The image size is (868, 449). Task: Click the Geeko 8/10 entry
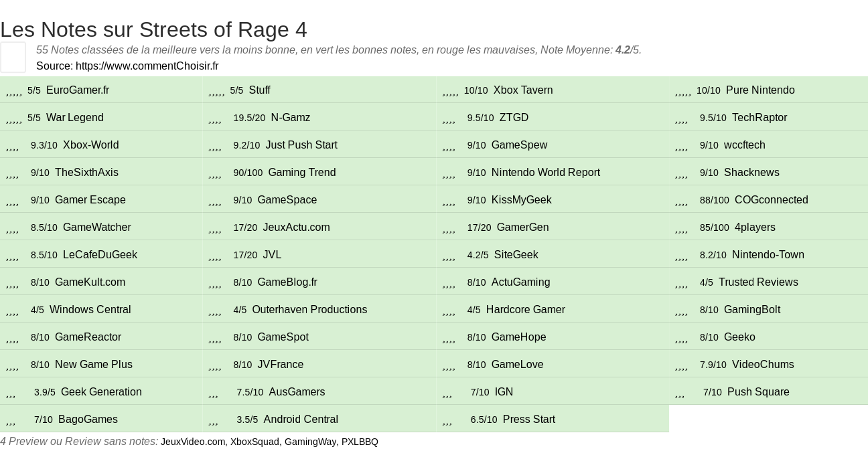tap(769, 337)
